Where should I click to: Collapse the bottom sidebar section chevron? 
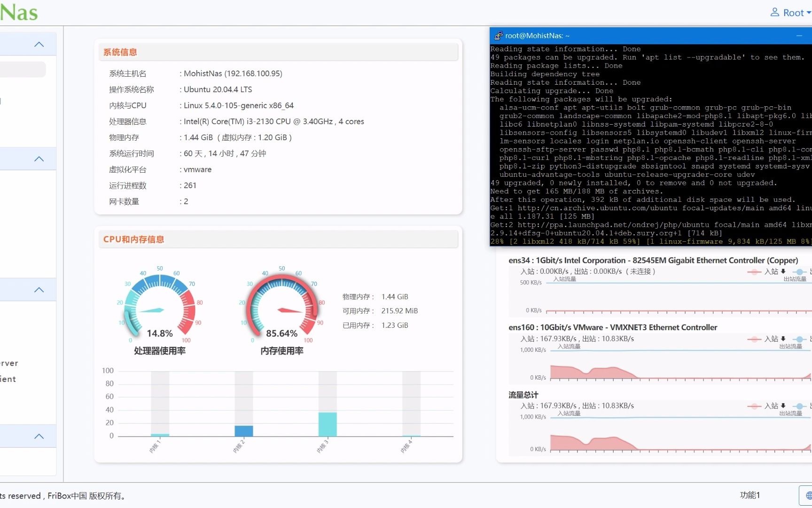click(39, 437)
